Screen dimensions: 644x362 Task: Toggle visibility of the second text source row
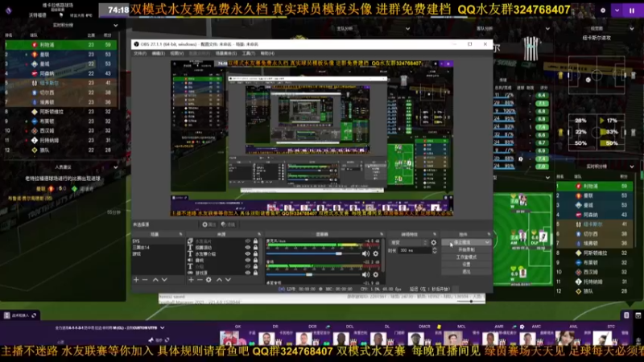click(248, 248)
